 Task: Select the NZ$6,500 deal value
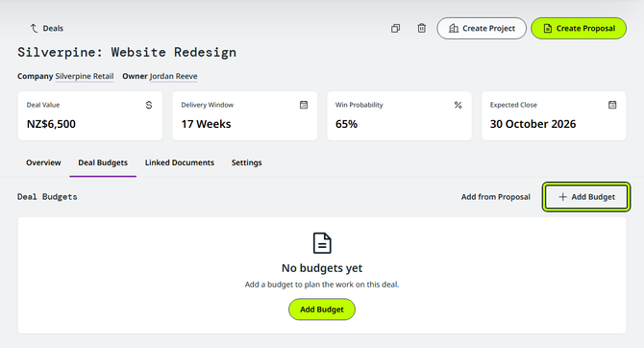51,124
